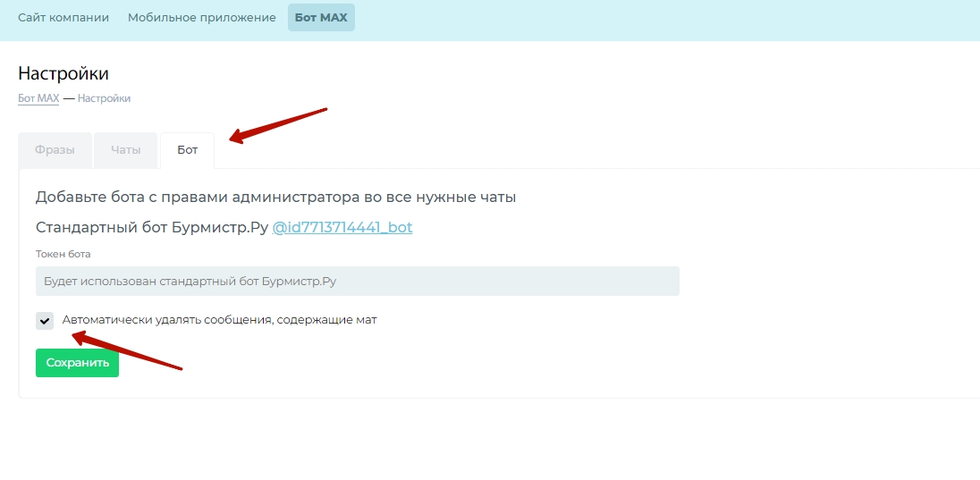Click the Добавьте бота с правами администратора text
The height and width of the screenshot is (480, 980).
[x=275, y=197]
